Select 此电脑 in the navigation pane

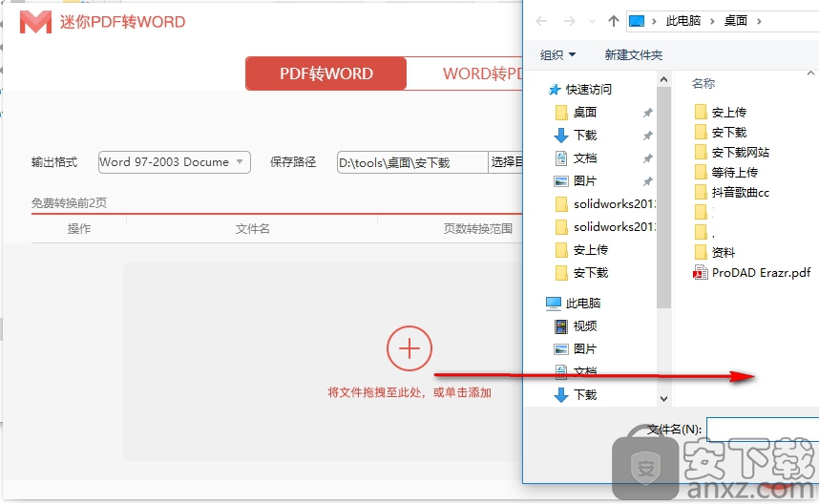tap(582, 303)
